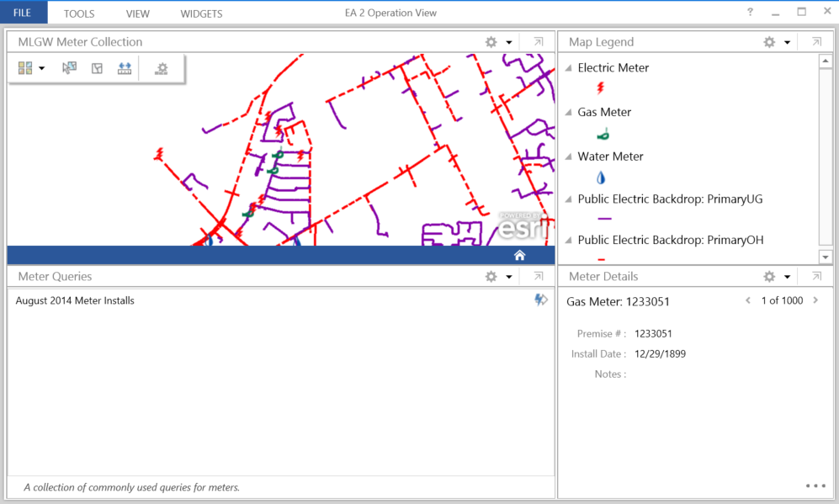Click the Gas Meter symbol in legend

coord(603,135)
